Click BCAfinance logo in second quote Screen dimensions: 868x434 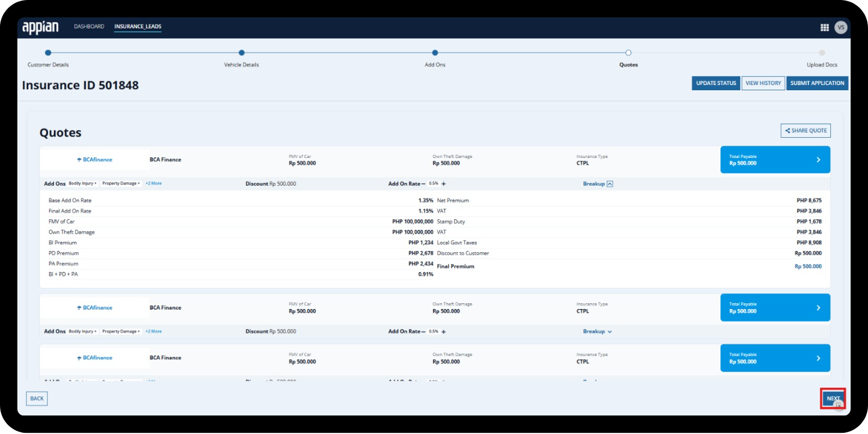(94, 308)
